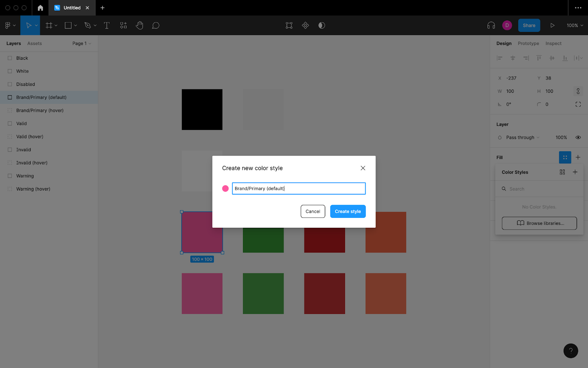Select the Brand/Primary (hover) layer
The width and height of the screenshot is (588, 368).
point(49,110)
